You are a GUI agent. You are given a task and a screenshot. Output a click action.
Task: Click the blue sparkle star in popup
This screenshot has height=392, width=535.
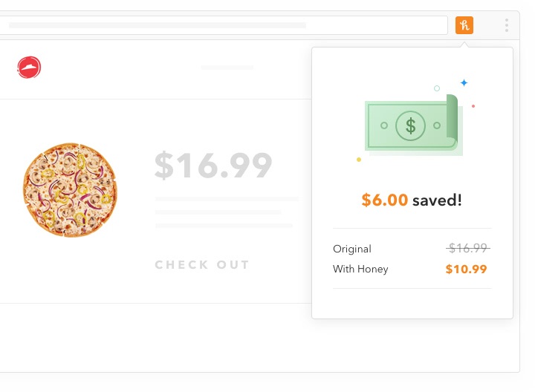[464, 83]
